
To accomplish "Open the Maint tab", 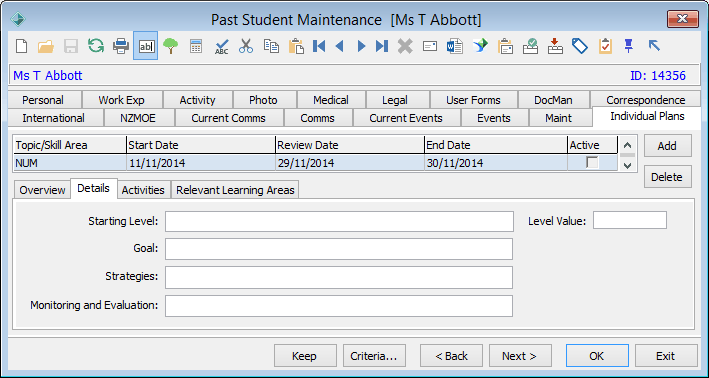I will tap(559, 118).
